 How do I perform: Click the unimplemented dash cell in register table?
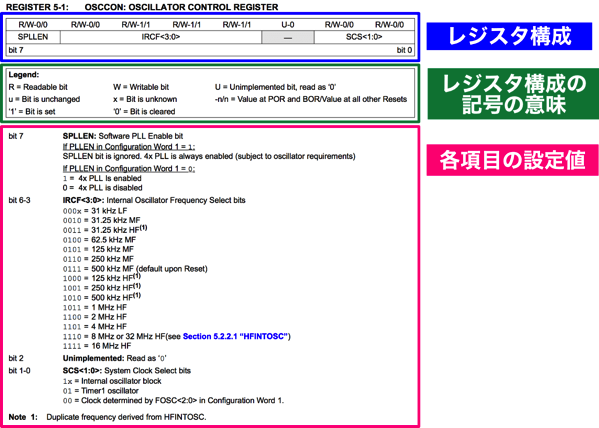[288, 37]
